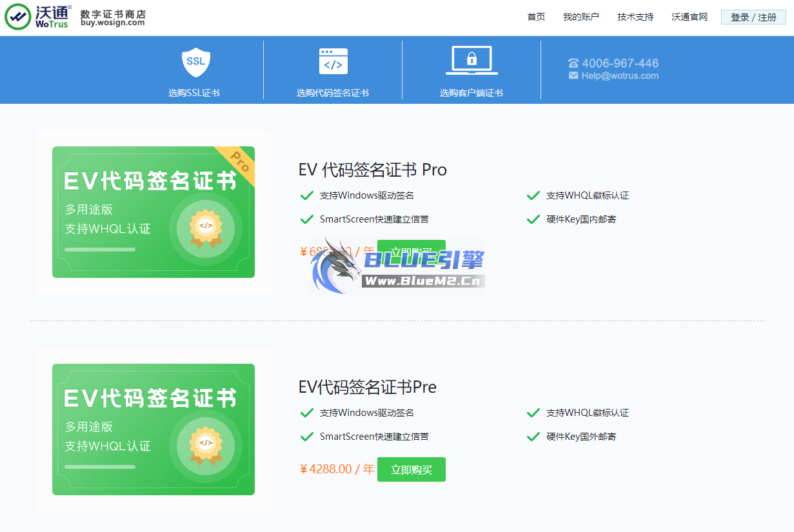Open EV代码签名证书Pre title

point(368,387)
